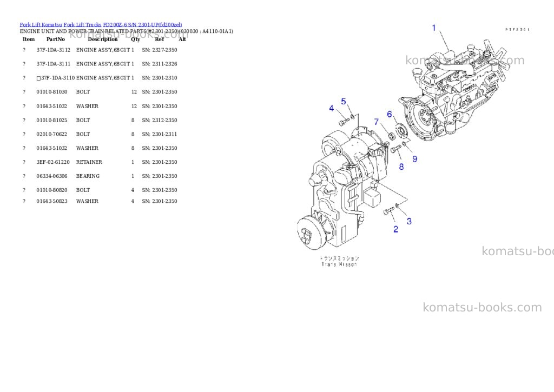Select part number 06334-06306

52,176
